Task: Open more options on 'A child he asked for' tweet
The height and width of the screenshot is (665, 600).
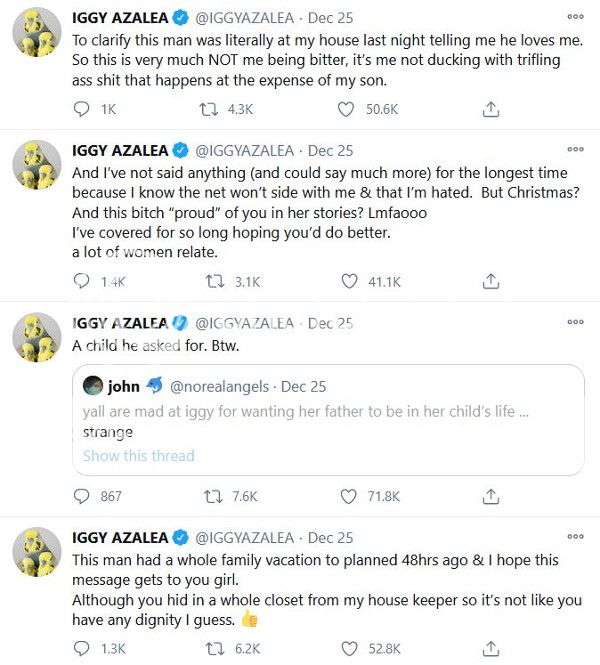Action: pyautogui.click(x=575, y=322)
